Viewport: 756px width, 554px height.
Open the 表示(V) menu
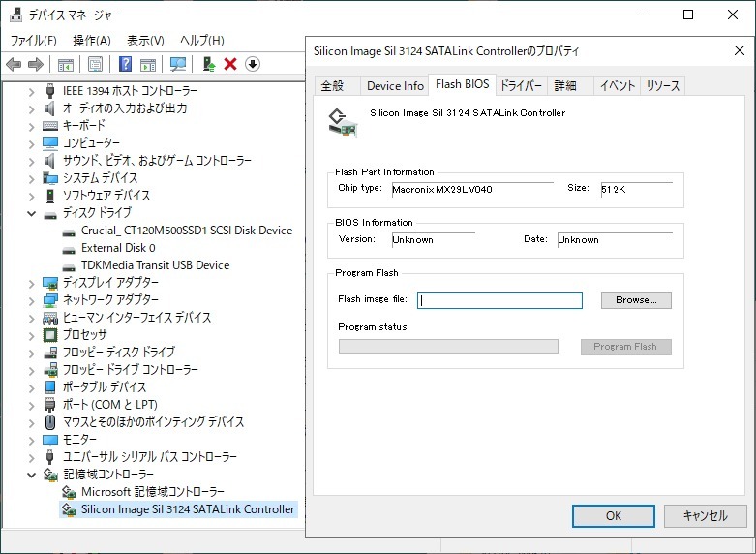click(145, 41)
